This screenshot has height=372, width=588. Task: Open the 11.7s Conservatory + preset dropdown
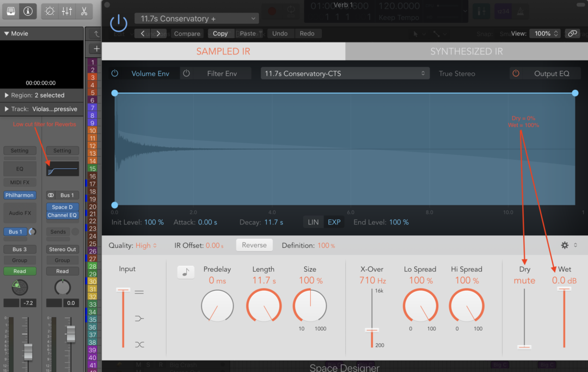click(x=196, y=18)
